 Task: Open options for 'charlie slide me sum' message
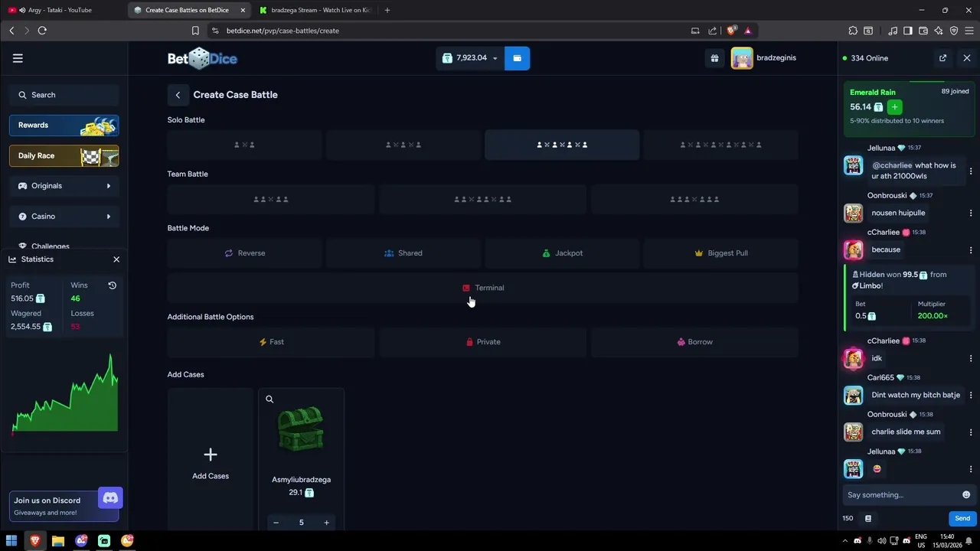point(971,432)
